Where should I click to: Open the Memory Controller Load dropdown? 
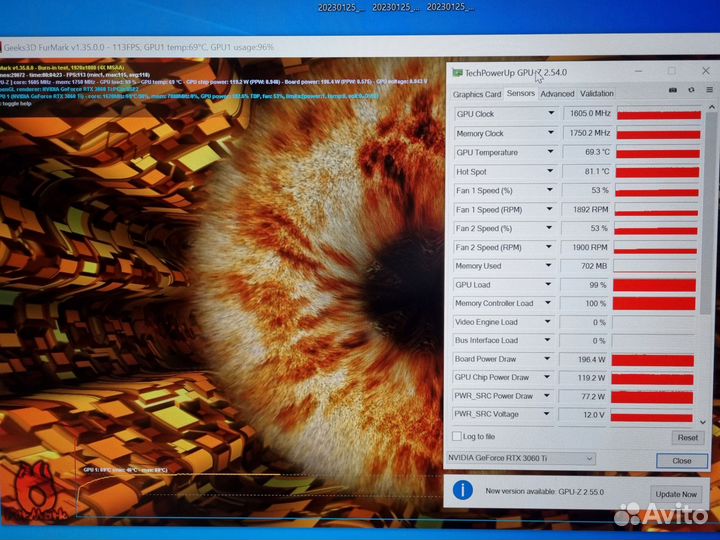(x=548, y=303)
